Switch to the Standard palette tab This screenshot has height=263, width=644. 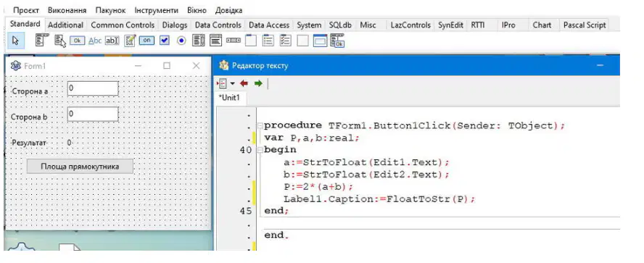click(x=25, y=24)
